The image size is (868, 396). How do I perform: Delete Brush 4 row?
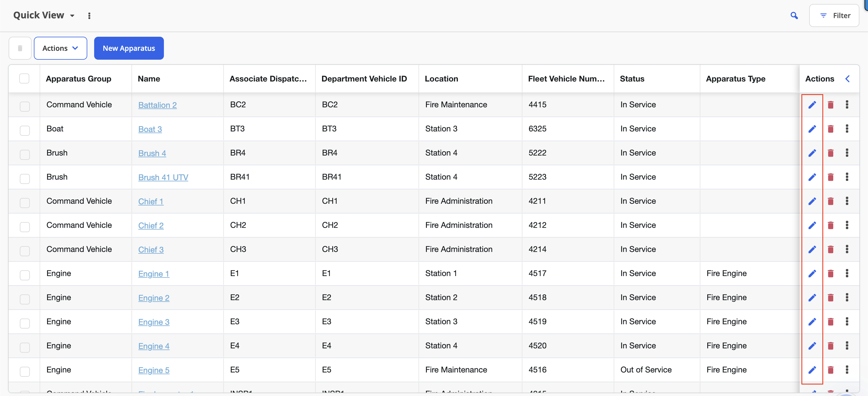(831, 153)
